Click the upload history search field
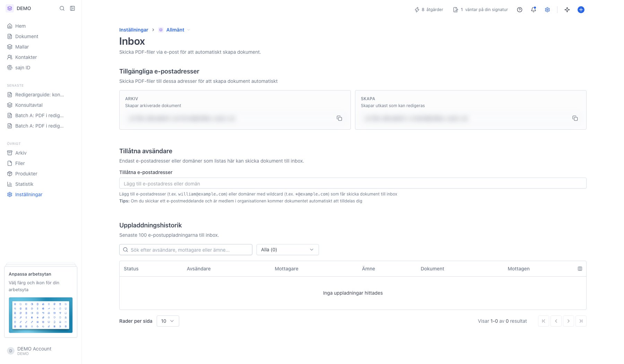 186,250
